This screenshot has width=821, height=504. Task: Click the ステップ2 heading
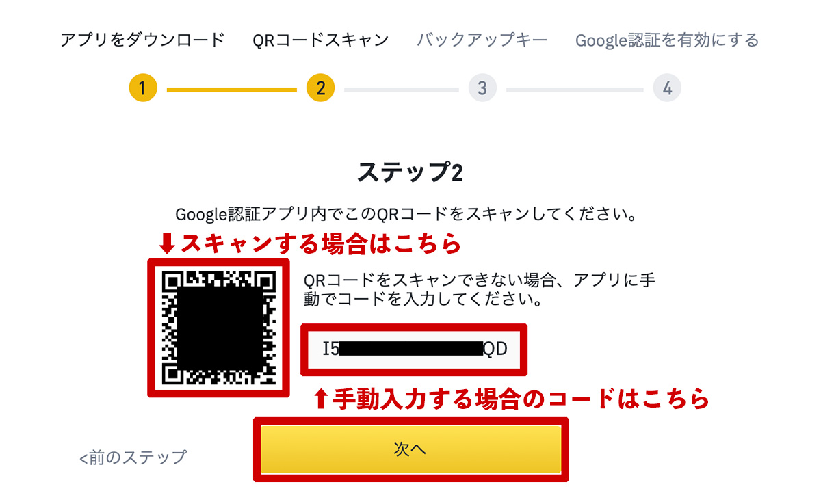pyautogui.click(x=410, y=173)
